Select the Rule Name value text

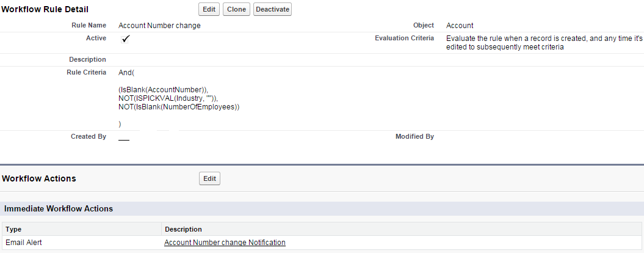[x=159, y=26]
